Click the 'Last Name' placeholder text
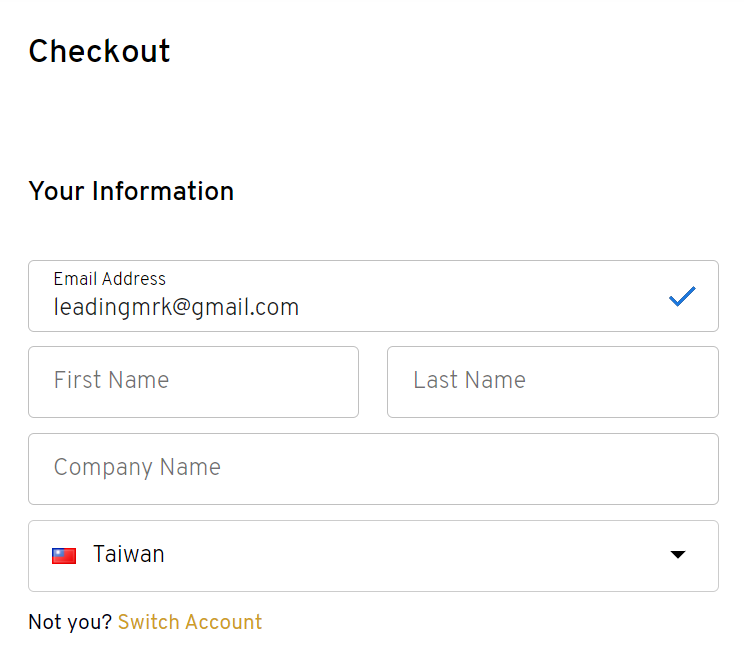The image size is (744, 656). point(470,380)
